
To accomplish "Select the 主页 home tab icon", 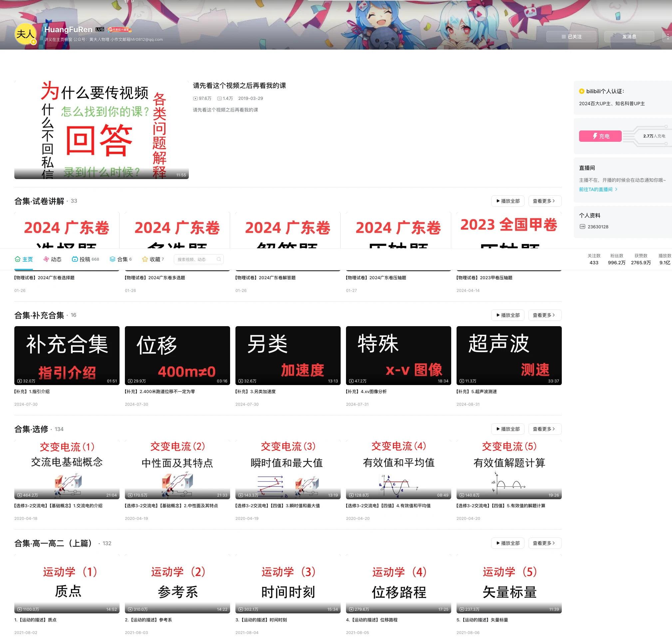I will [18, 259].
